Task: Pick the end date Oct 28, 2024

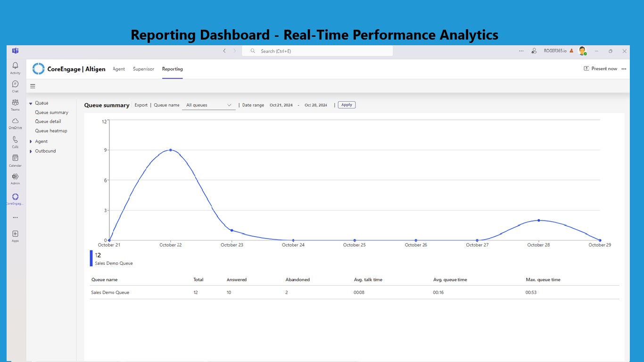Action: coord(316,105)
